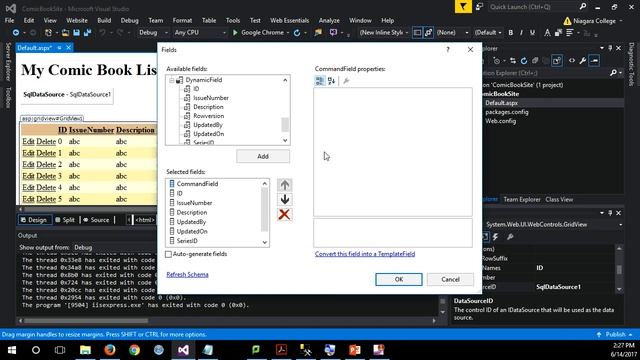Click the Events lightning icon in Properties window
The image size is (640, 360).
click(x=496, y=237)
